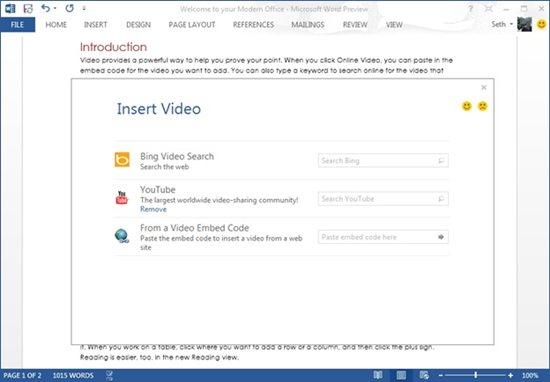Switch to the REFERENCES tab
550x382 pixels.
point(253,25)
